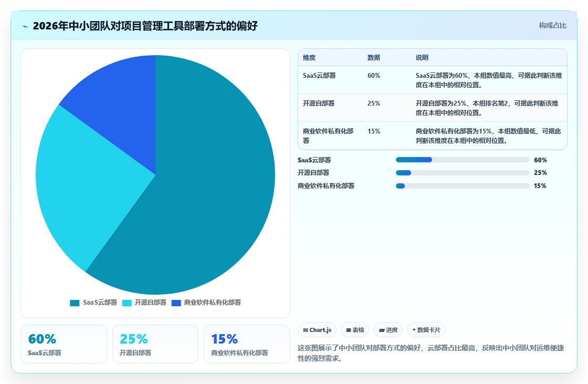Click the Chart.js tag chip
Viewport: 588px width, 384px height.
coord(317,330)
